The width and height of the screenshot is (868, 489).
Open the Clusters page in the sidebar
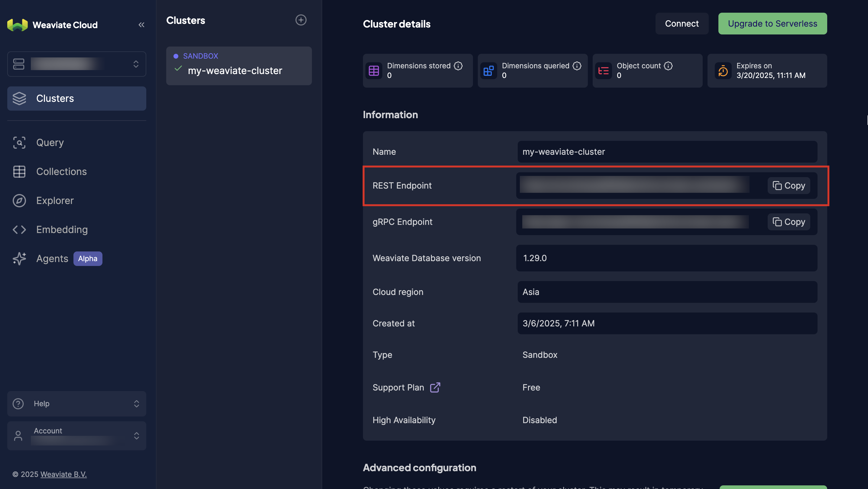coord(76,99)
